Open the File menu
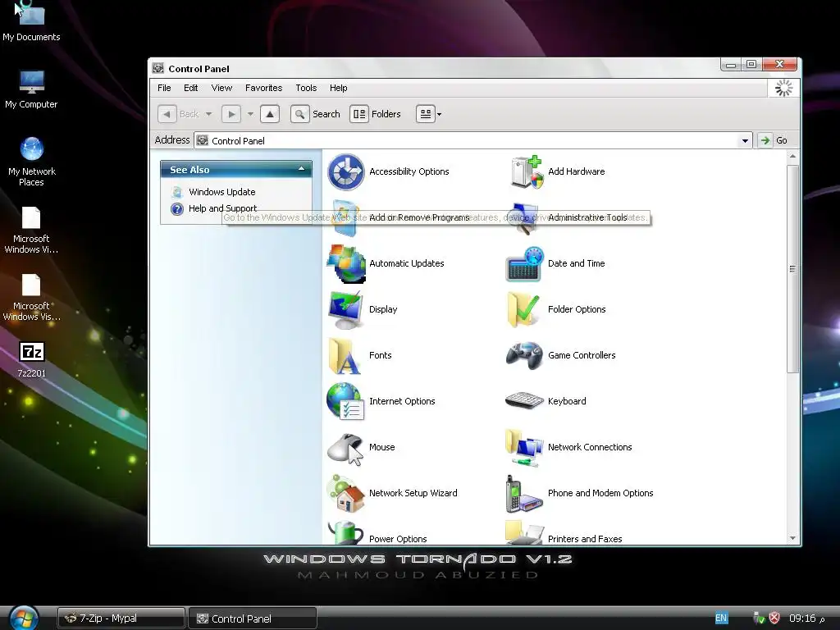The width and height of the screenshot is (840, 630). 164,88
